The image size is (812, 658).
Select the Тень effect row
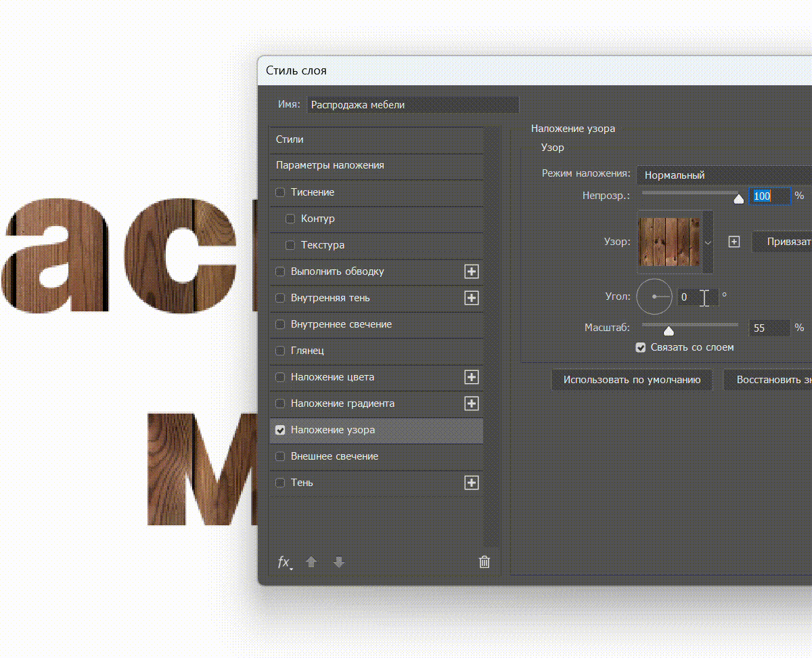(377, 483)
